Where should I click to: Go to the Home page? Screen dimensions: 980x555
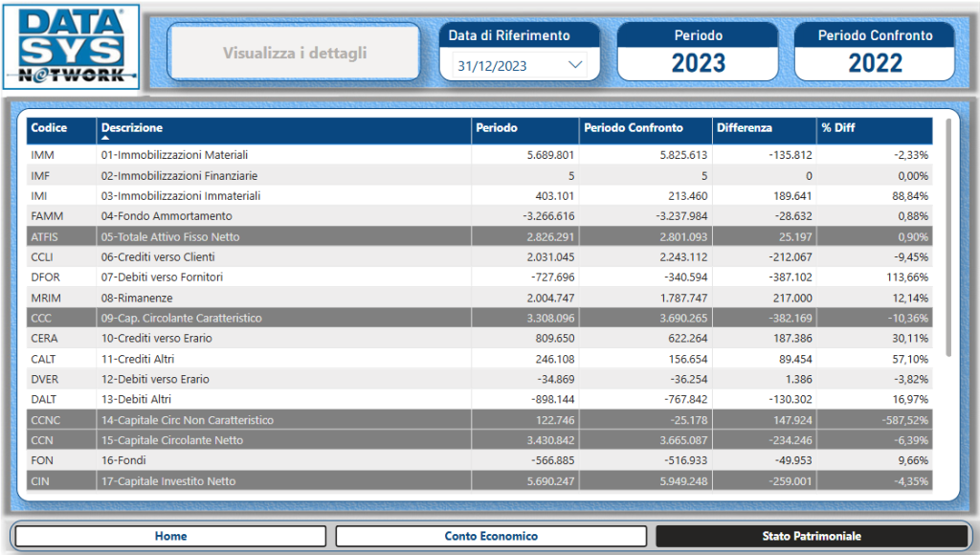point(170,536)
